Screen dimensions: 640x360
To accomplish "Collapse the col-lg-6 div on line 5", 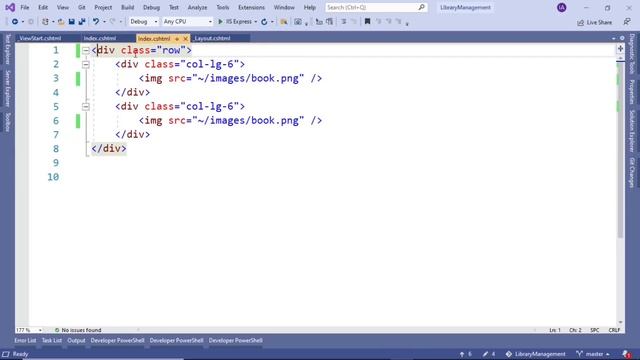I will click(x=86, y=107).
